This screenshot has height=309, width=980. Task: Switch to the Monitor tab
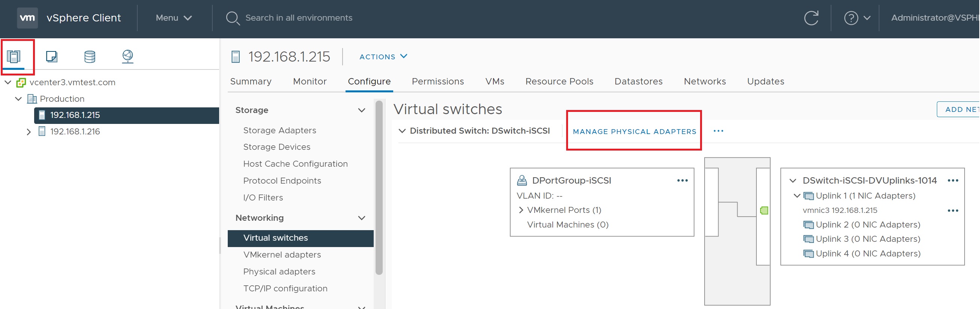[x=309, y=81]
